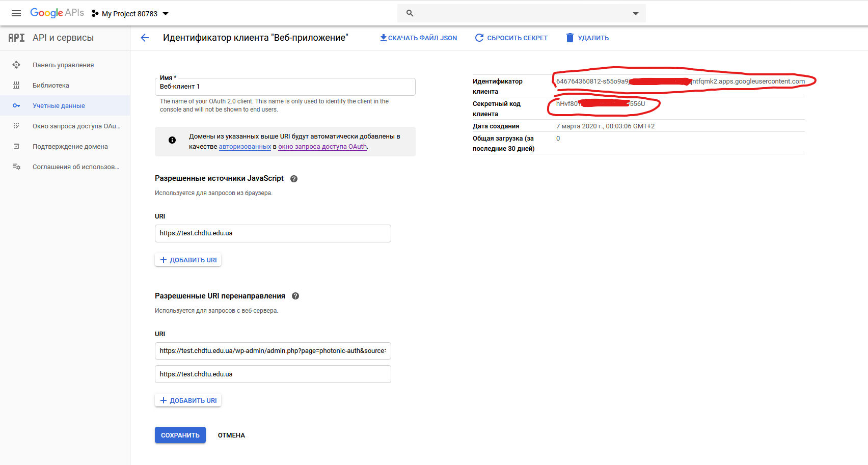Edit the Имя field with Веб-клиент 1
This screenshot has width=868, height=465.
285,87
